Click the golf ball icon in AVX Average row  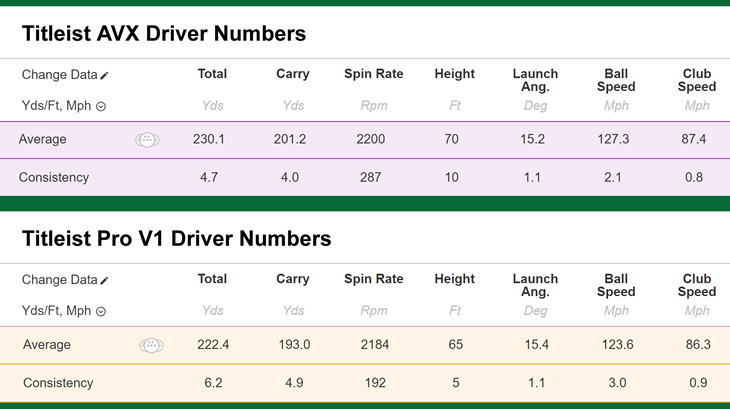[x=147, y=140]
